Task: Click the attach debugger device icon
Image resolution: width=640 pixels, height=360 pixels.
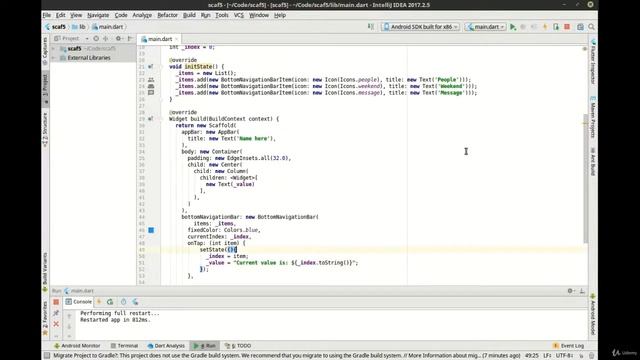Action: click(x=556, y=27)
